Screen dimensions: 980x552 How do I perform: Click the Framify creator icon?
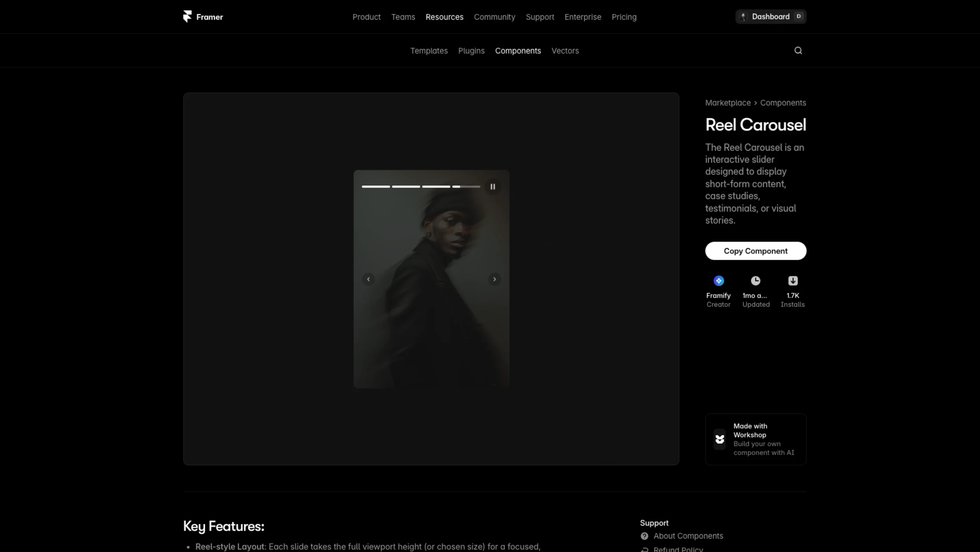pos(718,281)
